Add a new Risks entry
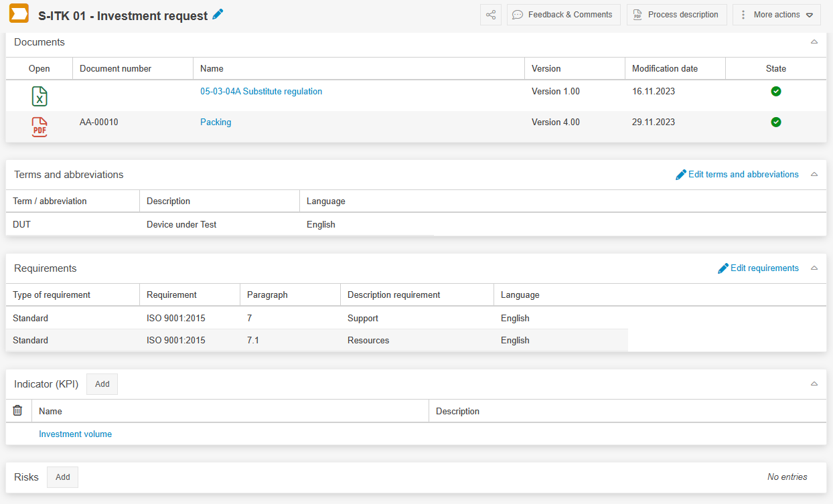Screen dimensions: 833x504 pos(62,477)
